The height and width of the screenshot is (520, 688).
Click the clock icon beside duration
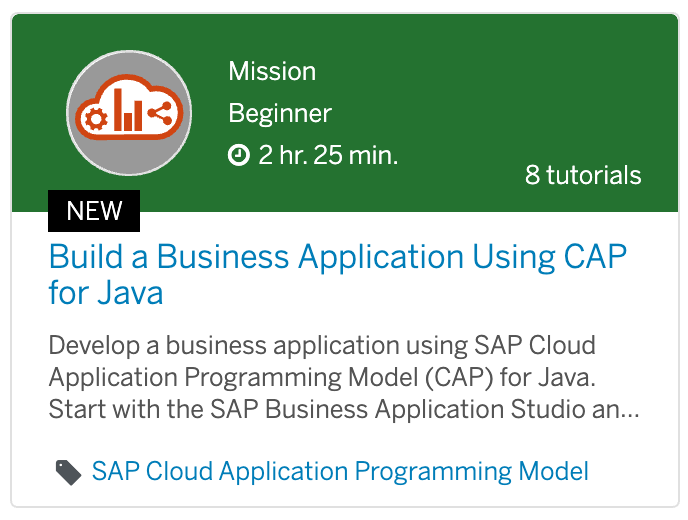point(239,155)
